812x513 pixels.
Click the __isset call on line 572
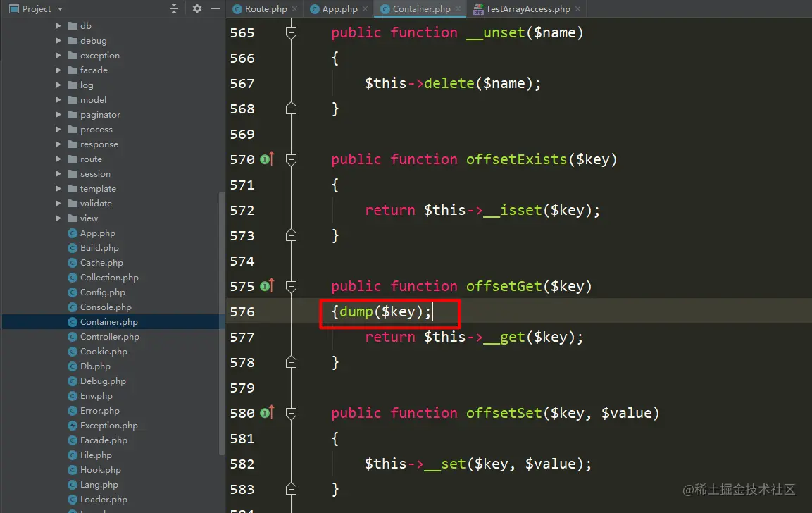pos(512,210)
